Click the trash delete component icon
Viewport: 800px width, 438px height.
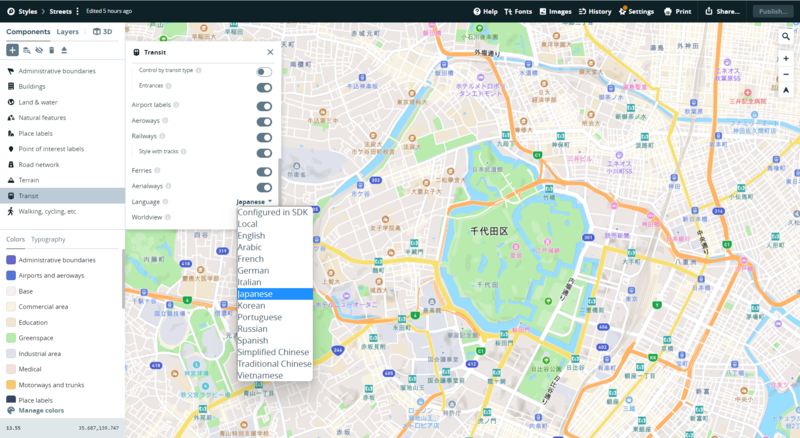(x=52, y=50)
